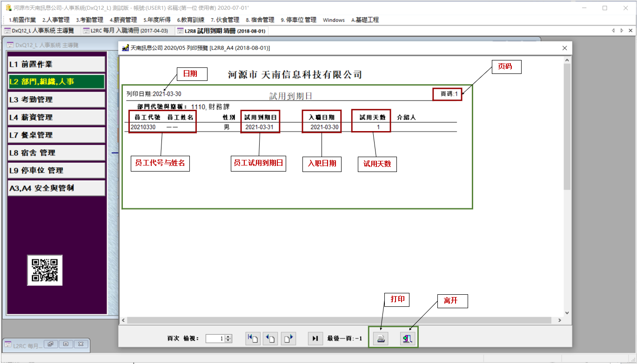This screenshot has height=364, width=637.
Task: Open the 4.薪資管理 menu
Action: coord(123,20)
